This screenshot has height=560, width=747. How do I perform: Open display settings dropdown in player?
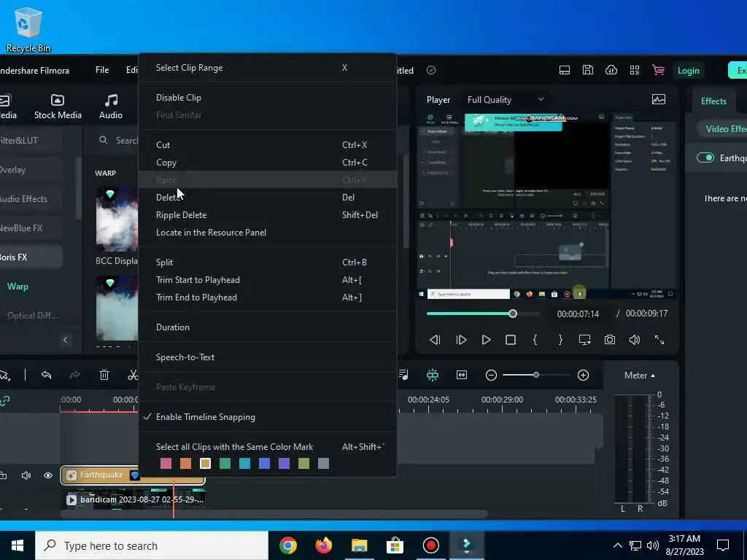click(x=585, y=340)
